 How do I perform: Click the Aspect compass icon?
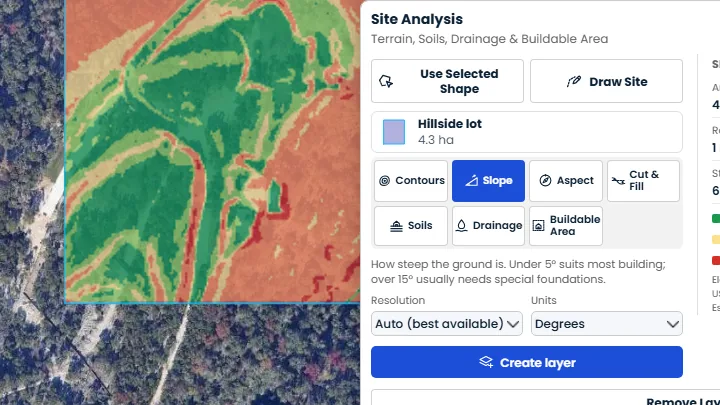point(546,180)
